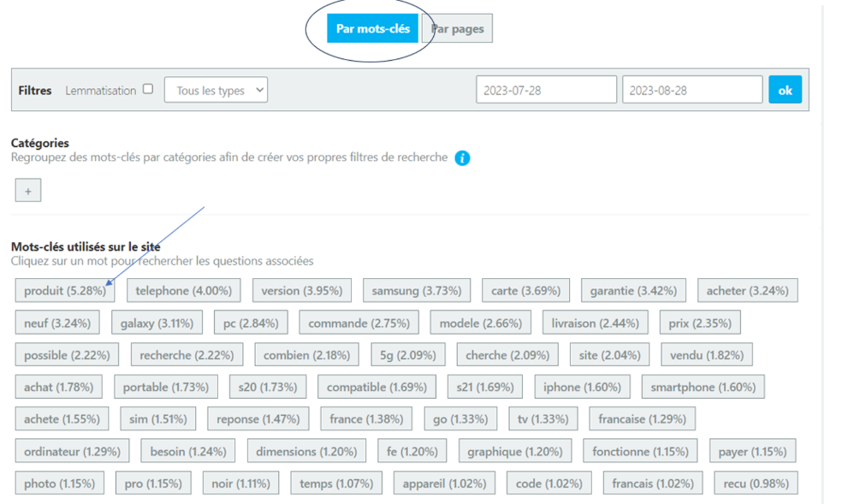
Task: Select the 'produit (5.28%)' keyword
Action: [65, 291]
